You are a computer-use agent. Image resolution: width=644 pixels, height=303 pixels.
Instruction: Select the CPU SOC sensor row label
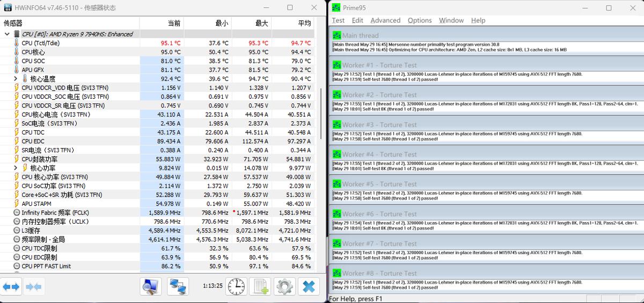pyautogui.click(x=33, y=61)
